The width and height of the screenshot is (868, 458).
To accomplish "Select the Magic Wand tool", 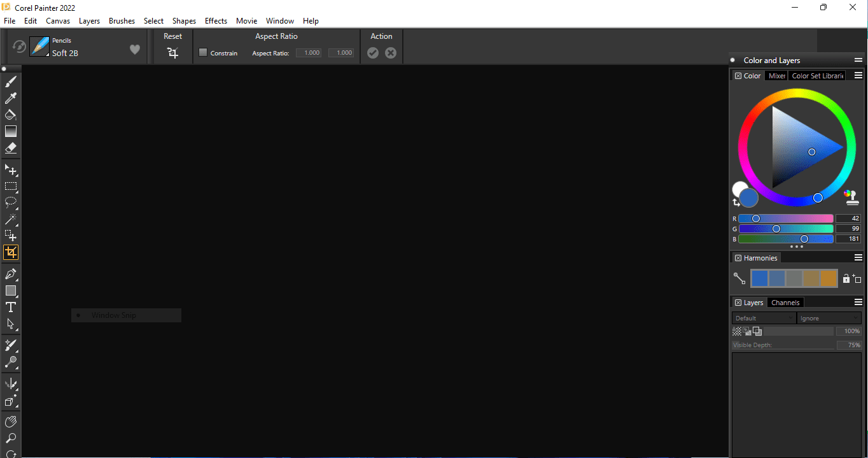I will pos(11,219).
